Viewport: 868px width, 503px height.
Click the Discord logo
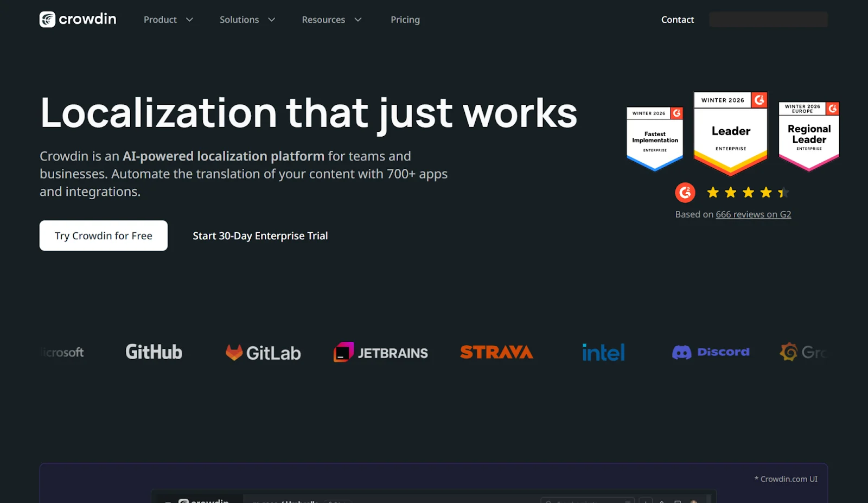[x=711, y=352]
